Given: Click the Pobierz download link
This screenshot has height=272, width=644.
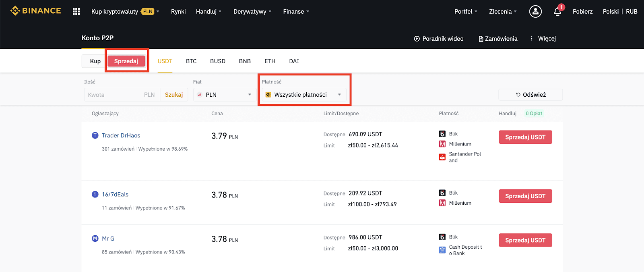Looking at the screenshot, I should [583, 11].
